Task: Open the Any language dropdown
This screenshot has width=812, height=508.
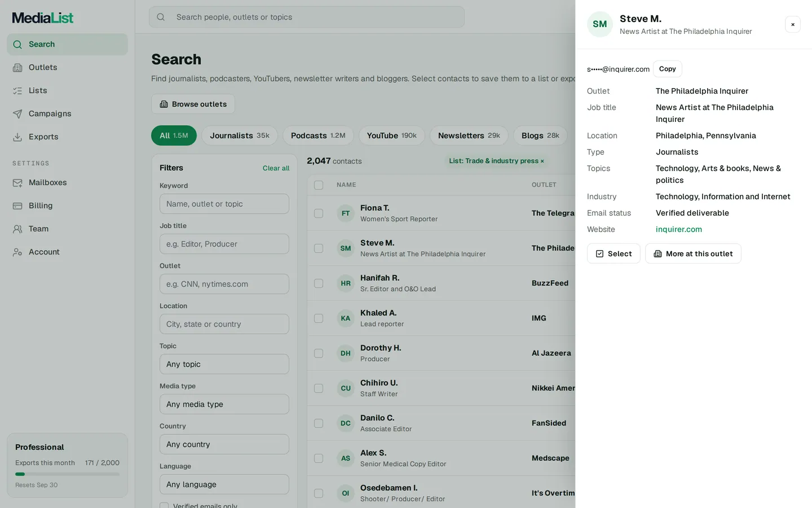Action: point(224,484)
